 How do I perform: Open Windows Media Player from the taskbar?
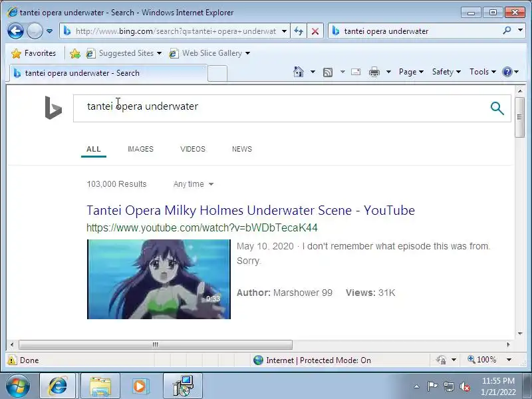140,386
